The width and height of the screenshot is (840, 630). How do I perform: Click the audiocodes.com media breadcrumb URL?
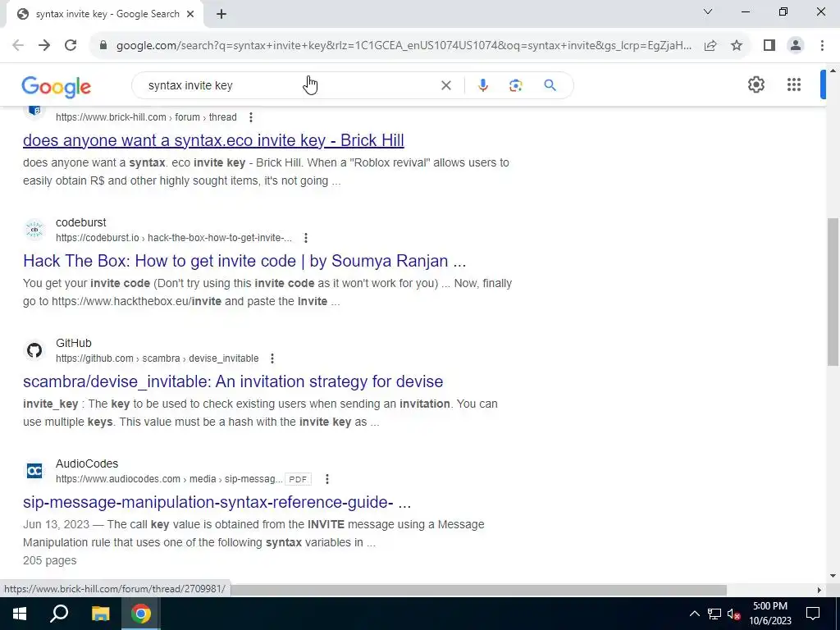(169, 479)
